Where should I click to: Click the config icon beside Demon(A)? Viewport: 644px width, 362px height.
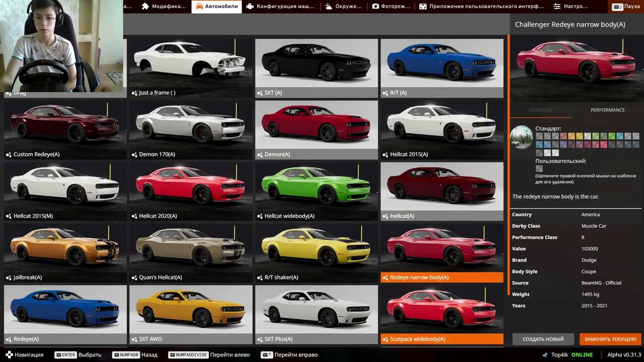pyautogui.click(x=260, y=154)
